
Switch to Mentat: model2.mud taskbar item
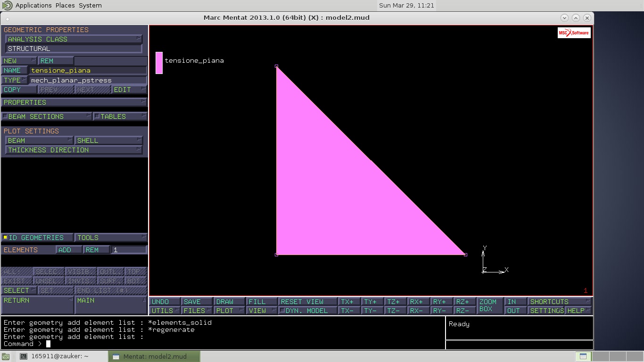[x=154, y=356]
